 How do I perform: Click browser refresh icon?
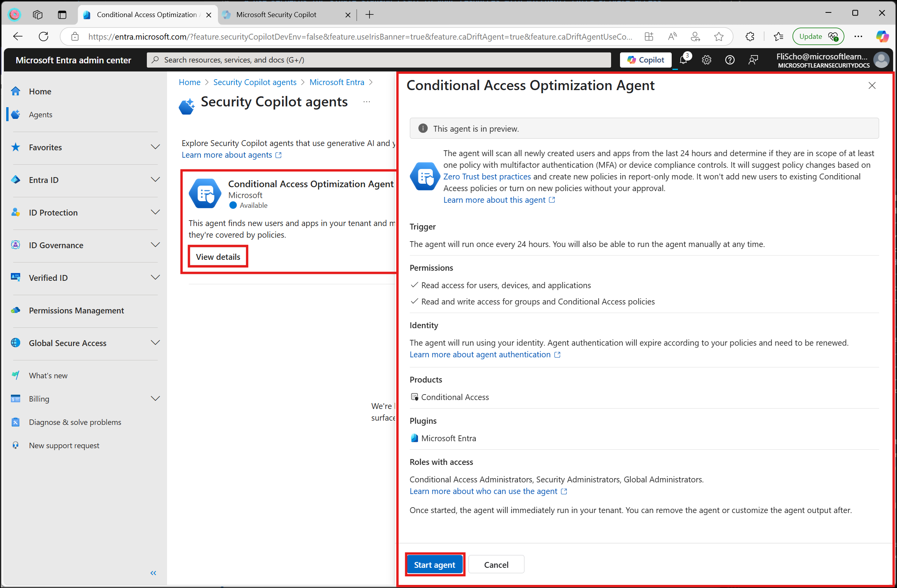44,37
